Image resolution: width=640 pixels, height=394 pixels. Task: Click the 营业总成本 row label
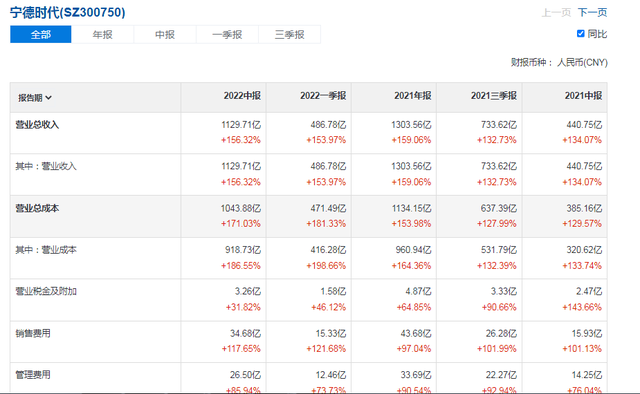pos(37,208)
